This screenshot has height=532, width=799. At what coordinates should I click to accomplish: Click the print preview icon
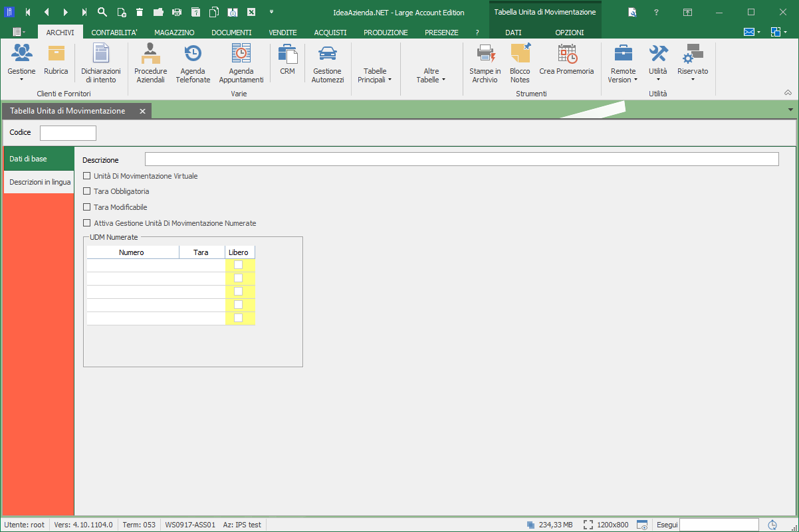coord(233,12)
